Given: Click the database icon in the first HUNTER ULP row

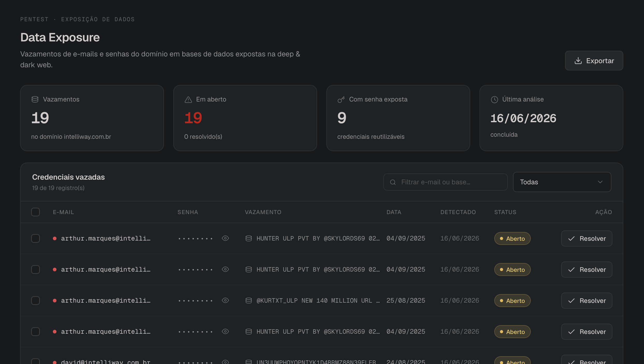Looking at the screenshot, I should [x=249, y=238].
